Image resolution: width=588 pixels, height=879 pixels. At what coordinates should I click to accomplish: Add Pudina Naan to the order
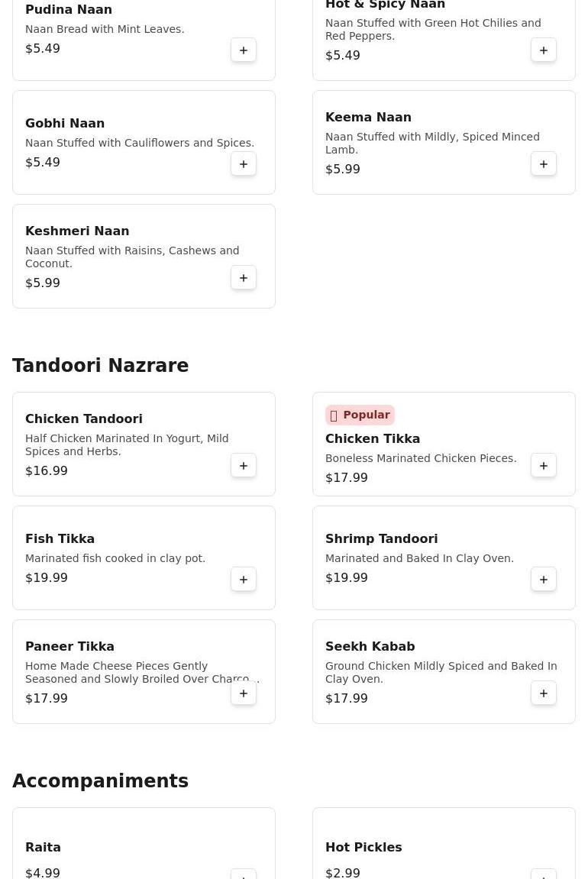(x=244, y=50)
